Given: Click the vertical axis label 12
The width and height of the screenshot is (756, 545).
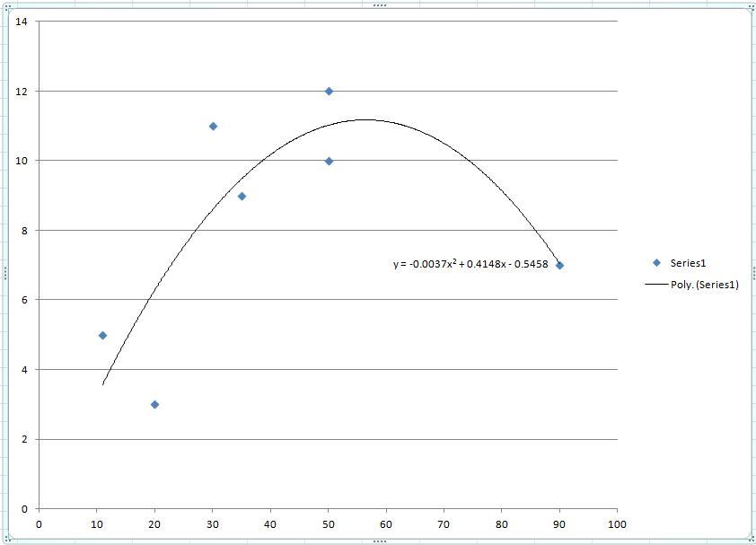Looking at the screenshot, I should [x=22, y=92].
